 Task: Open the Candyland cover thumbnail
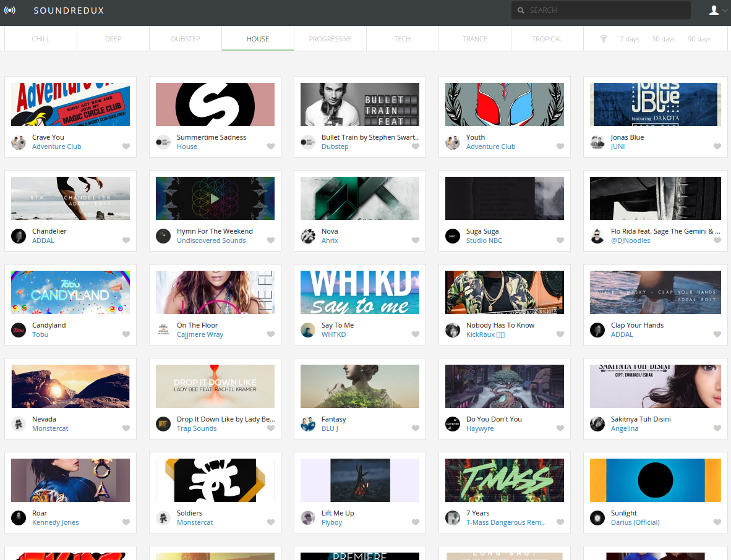pos(71,292)
